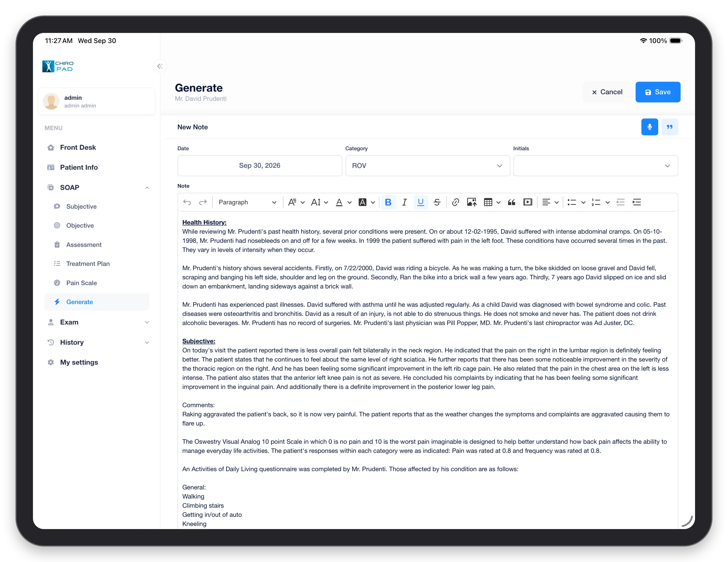Screen dimensions: 728x562
Task: Open the Category dropdown showing ROV
Action: click(428, 166)
